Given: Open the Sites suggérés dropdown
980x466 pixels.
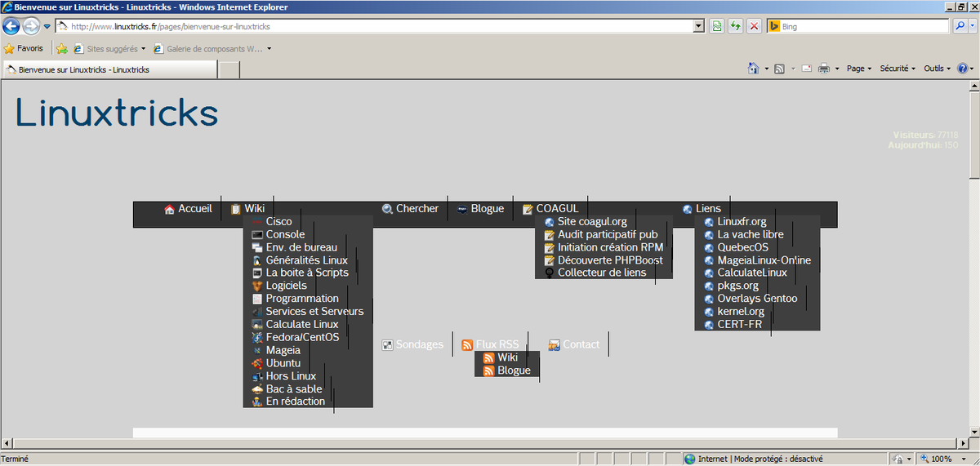Looking at the screenshot, I should [109, 48].
